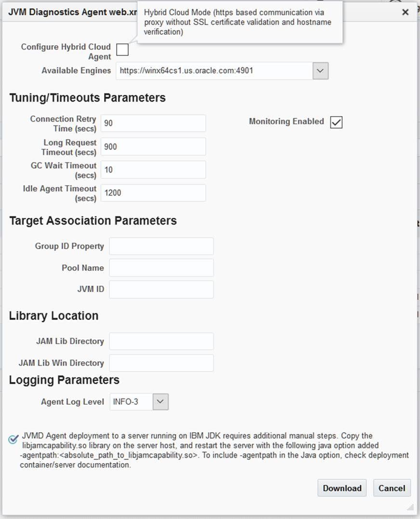
Task: Click the Group ID Property field
Action: point(161,246)
